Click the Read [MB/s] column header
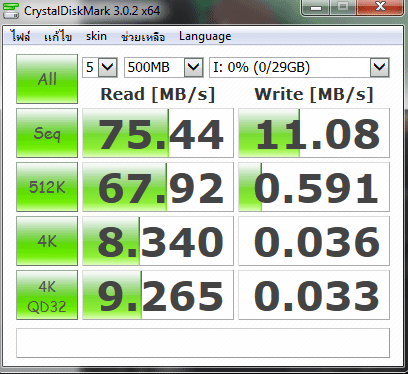 (x=158, y=94)
